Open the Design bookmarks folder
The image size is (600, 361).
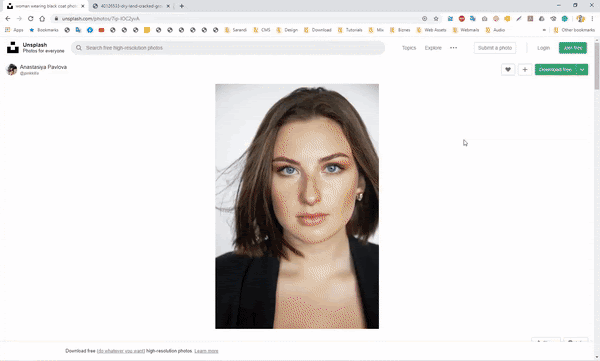287,30
